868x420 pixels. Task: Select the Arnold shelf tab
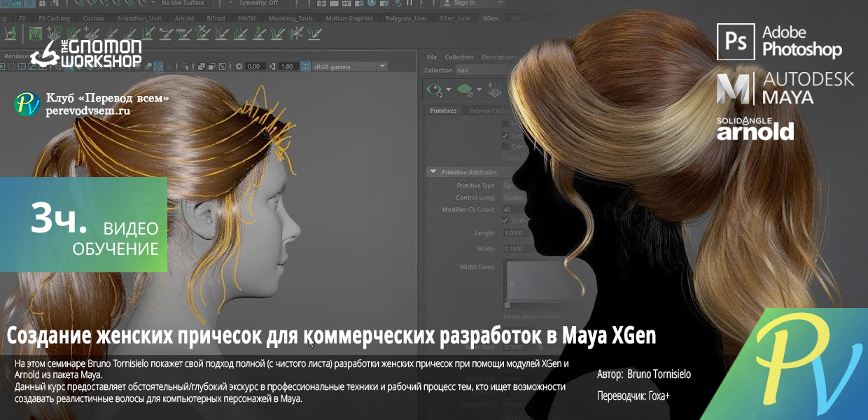184,18
